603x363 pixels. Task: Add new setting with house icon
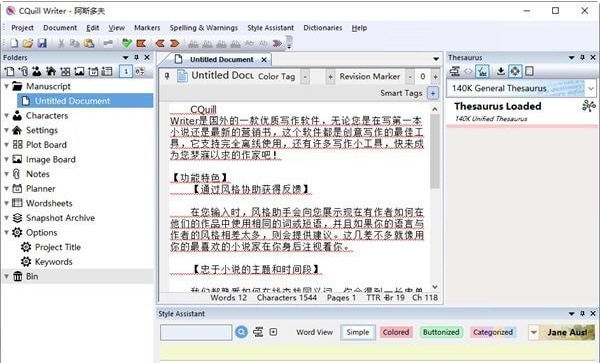point(51,71)
